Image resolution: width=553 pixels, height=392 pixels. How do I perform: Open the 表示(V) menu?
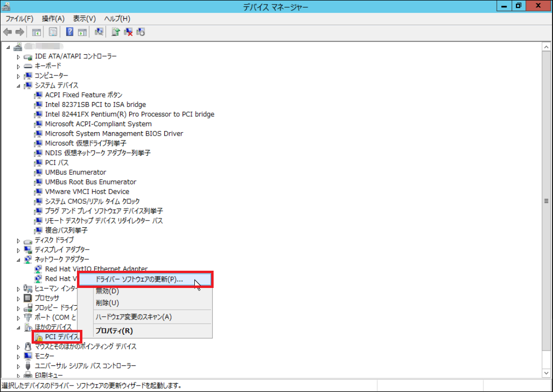coord(84,19)
